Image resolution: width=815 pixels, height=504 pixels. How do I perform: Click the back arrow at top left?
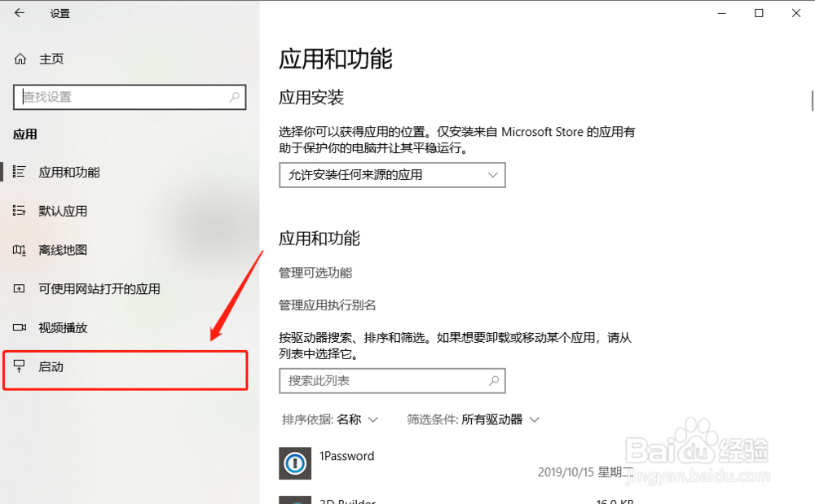[x=18, y=13]
